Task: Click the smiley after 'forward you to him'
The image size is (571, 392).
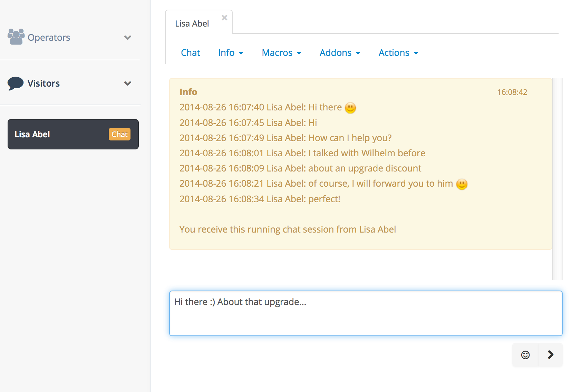Action: tap(462, 184)
